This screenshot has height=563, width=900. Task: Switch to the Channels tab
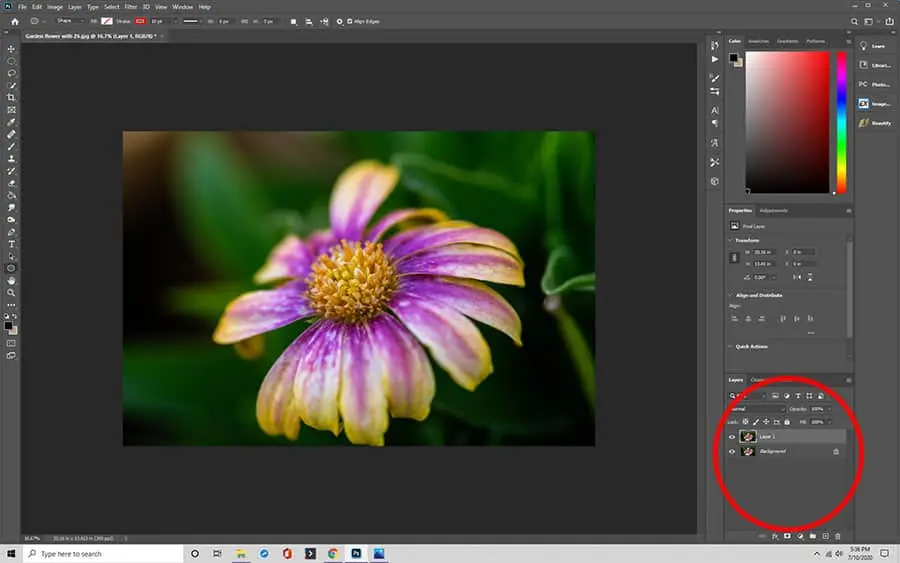[758, 380]
